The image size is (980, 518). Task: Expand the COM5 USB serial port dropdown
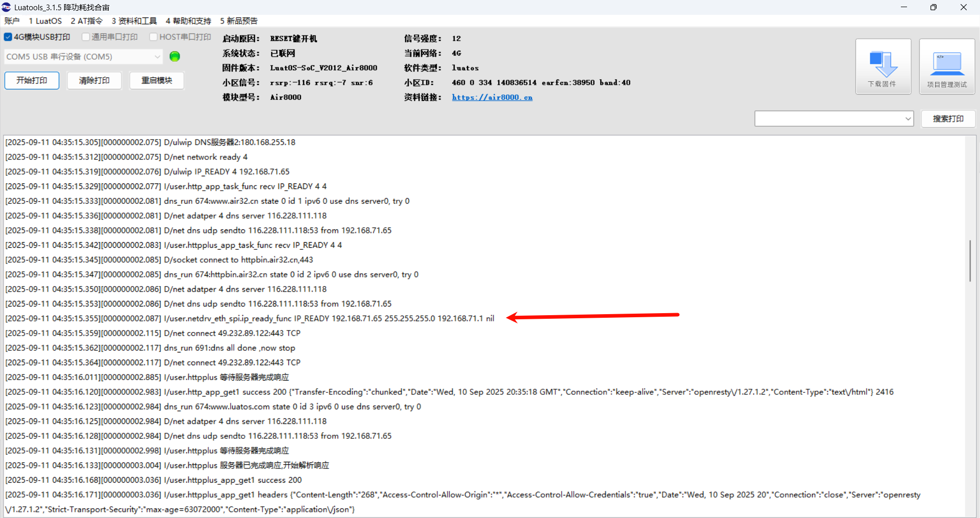(x=157, y=57)
